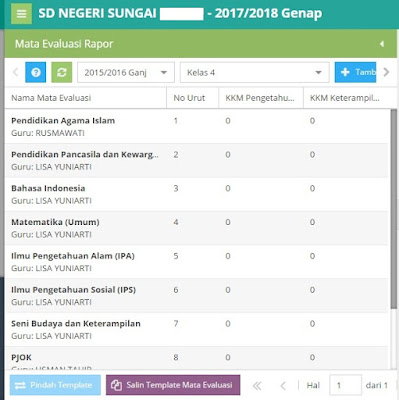399x400 pixels.
Task: Sort by Nama Mata Evaluasi column header
Action: coord(86,98)
